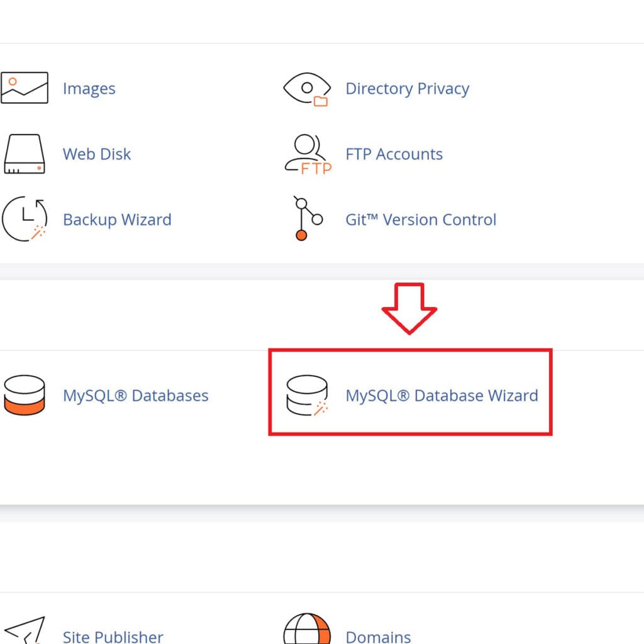644x644 pixels.
Task: Open the Web Disk link
Action: (97, 154)
